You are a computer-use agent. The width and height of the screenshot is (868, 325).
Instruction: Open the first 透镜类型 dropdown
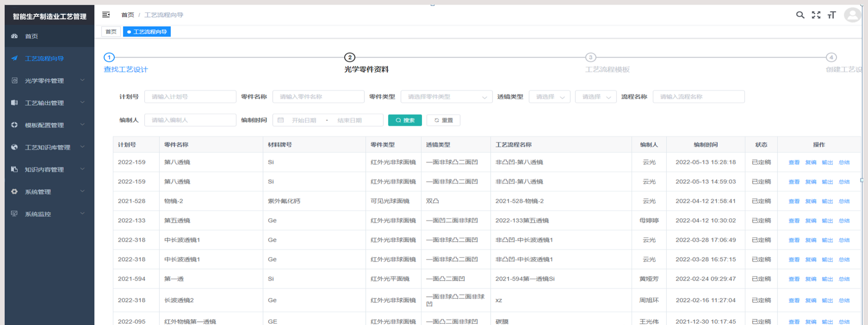[549, 97]
